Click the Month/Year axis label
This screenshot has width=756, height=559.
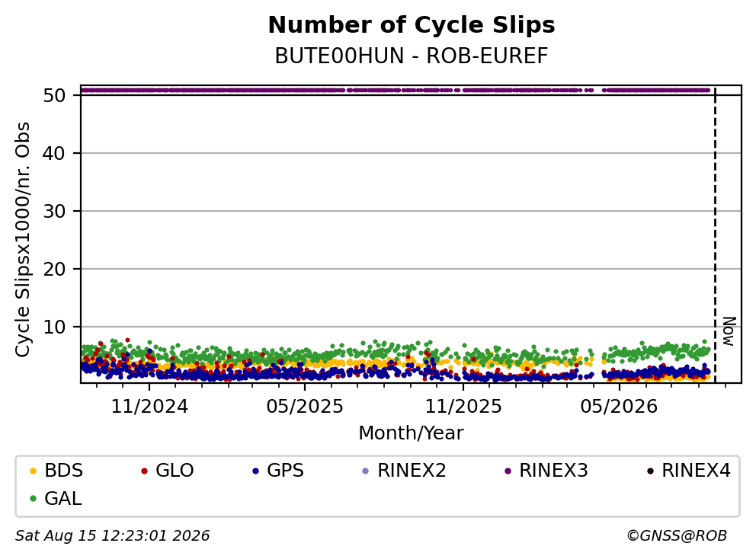point(411,433)
